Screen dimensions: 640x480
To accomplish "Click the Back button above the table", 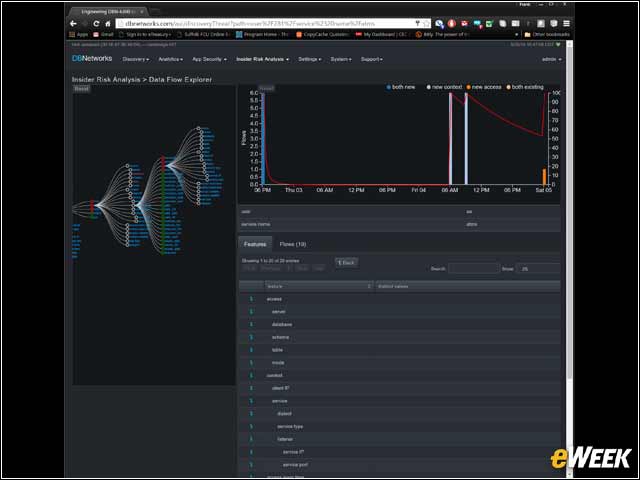I will 347,263.
